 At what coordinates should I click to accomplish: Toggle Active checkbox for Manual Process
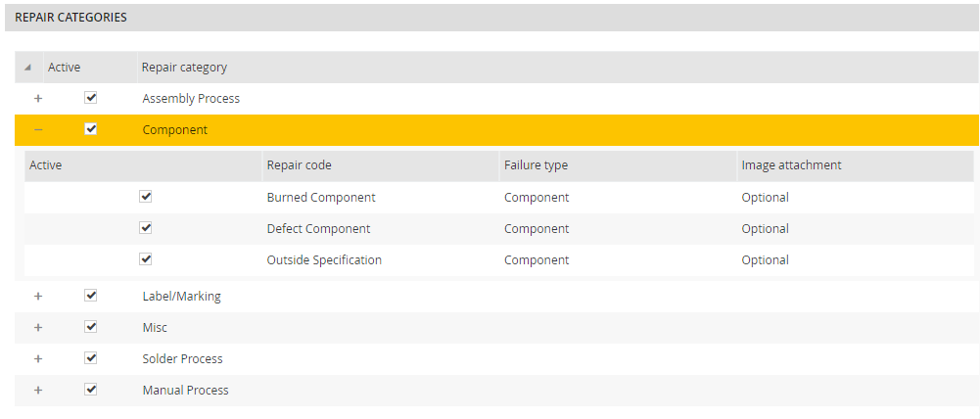pos(91,390)
